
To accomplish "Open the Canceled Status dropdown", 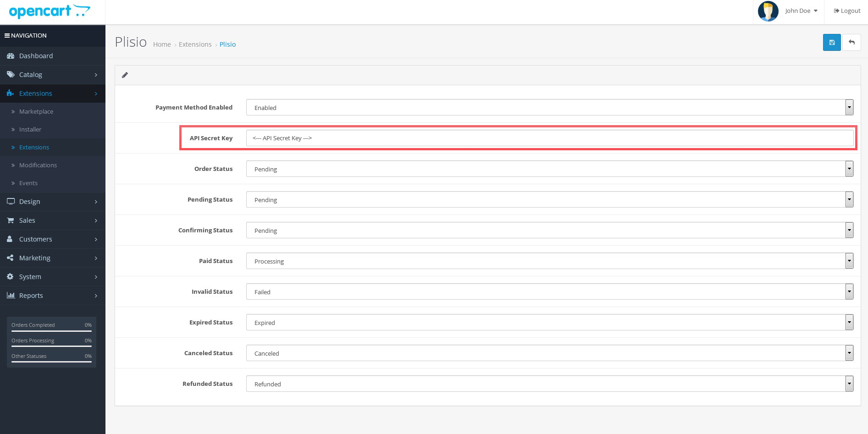I will (x=550, y=353).
